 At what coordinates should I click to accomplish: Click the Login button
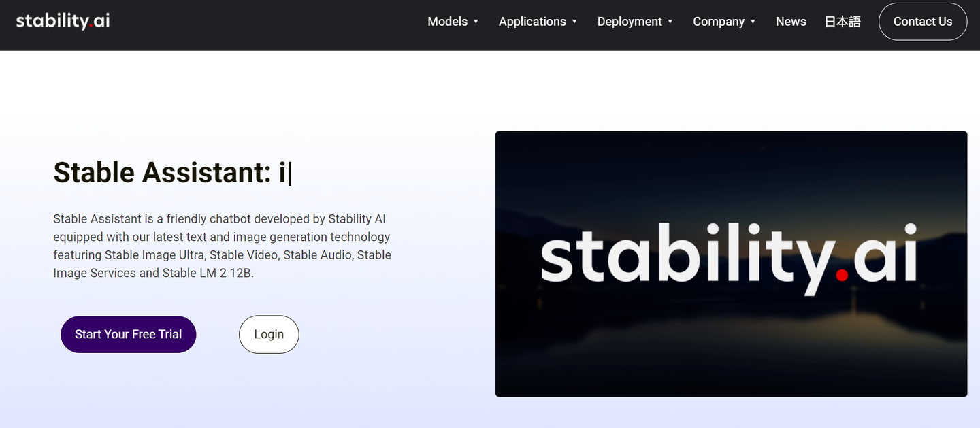tap(269, 334)
